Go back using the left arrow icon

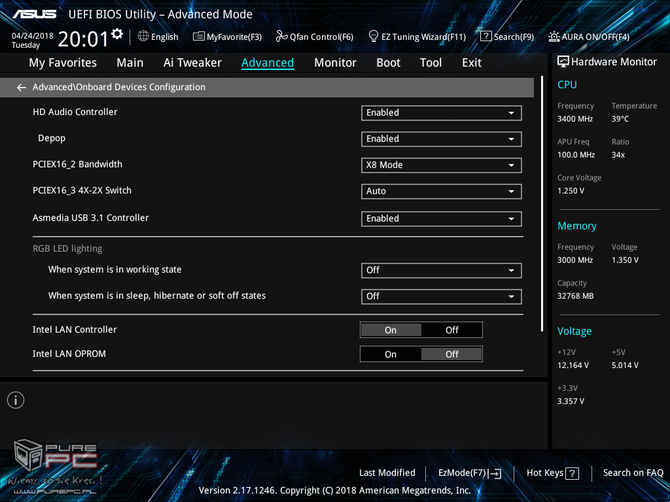(21, 88)
